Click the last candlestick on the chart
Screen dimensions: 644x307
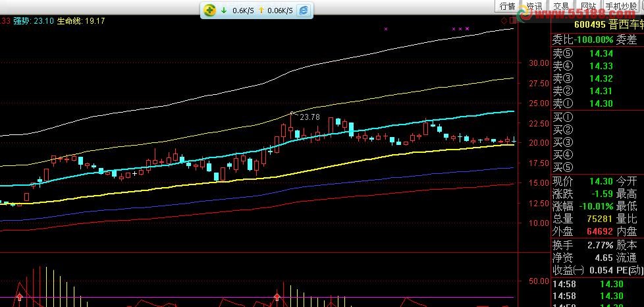pos(514,141)
